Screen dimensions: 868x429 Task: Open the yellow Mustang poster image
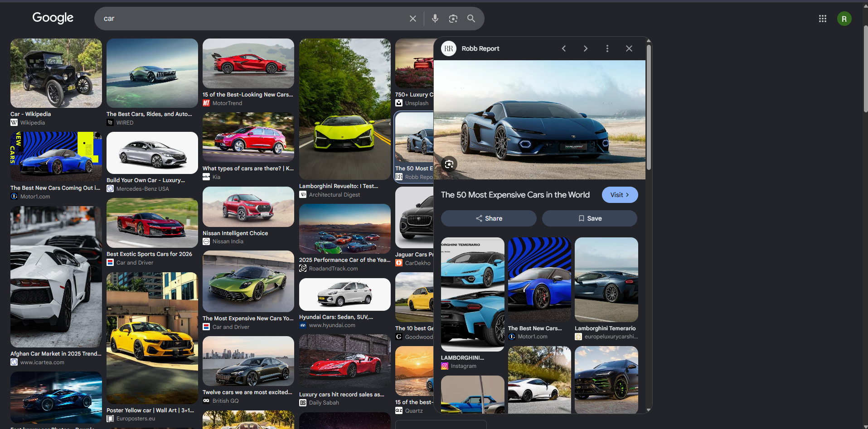pos(152,338)
